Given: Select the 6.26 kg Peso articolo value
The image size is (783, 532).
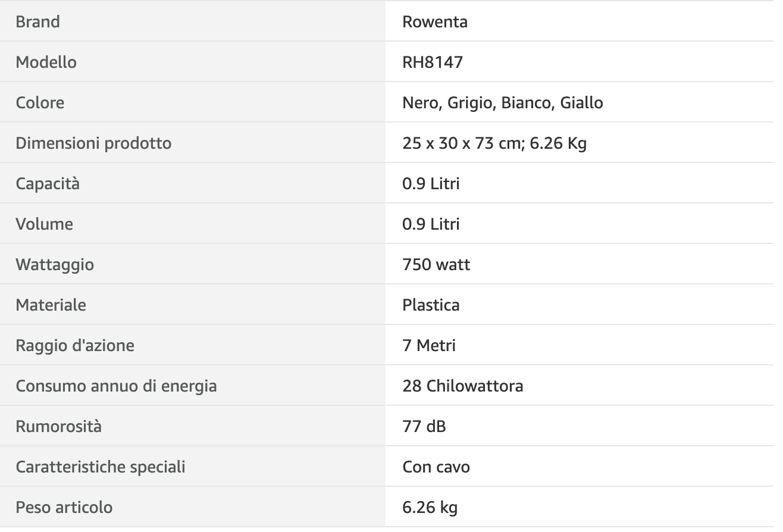Looking at the screenshot, I should tap(430, 507).
